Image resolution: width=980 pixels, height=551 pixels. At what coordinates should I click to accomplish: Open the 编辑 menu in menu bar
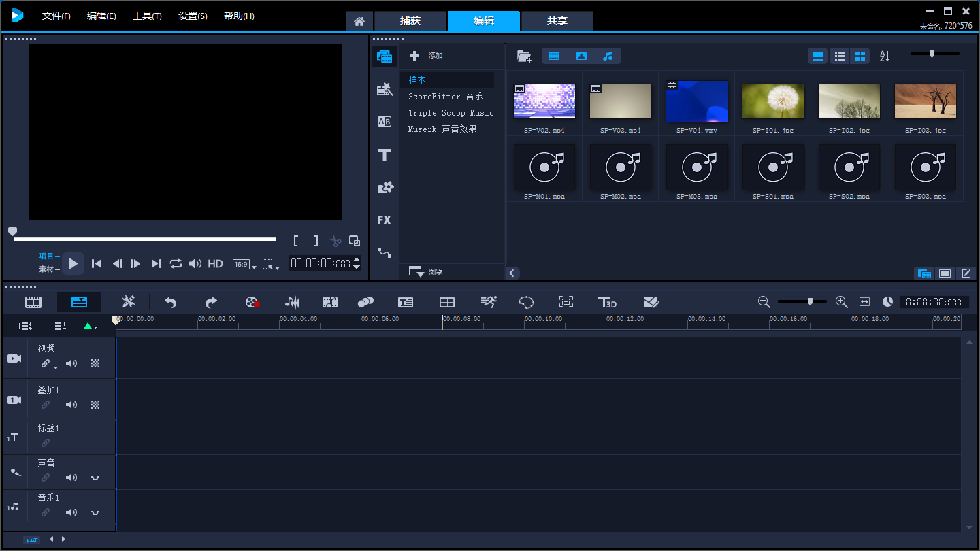pos(101,16)
